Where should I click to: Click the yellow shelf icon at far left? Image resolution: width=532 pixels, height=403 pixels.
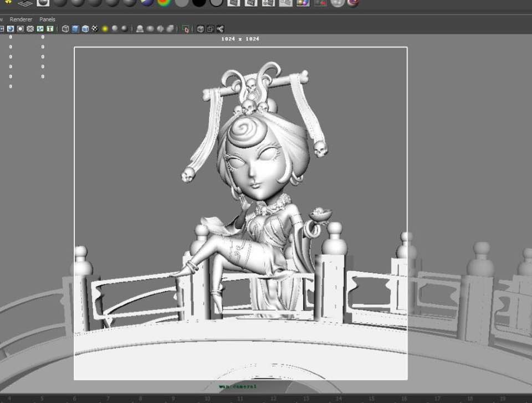click(8, 2)
